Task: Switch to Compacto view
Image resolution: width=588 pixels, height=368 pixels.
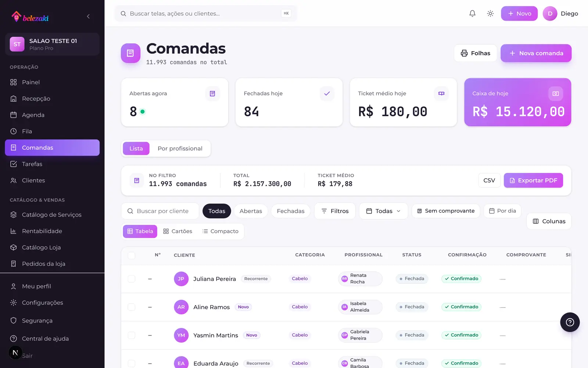Action: tap(220, 231)
